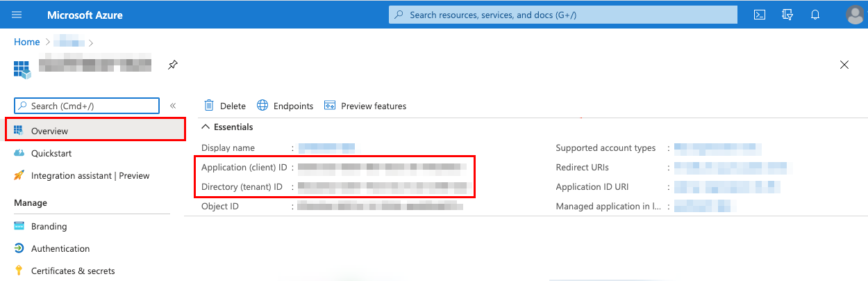This screenshot has height=281, width=868.
Task: Open Quickstart in the sidebar
Action: pyautogui.click(x=51, y=153)
